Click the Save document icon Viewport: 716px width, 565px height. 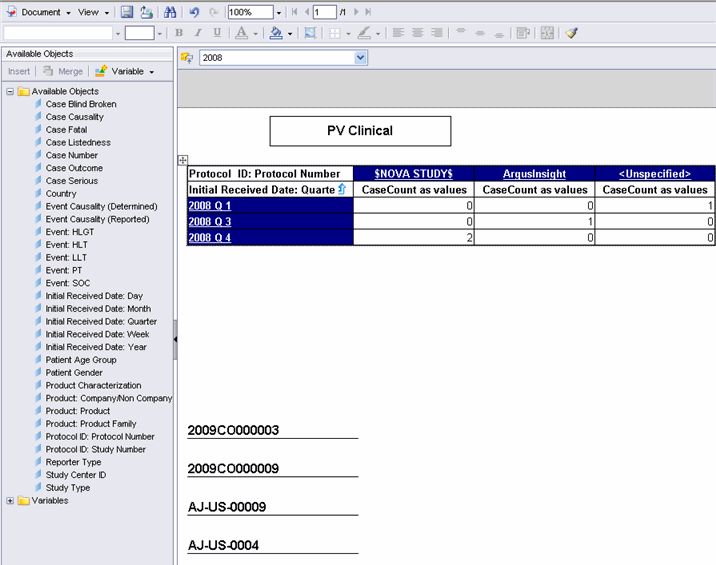tap(127, 12)
